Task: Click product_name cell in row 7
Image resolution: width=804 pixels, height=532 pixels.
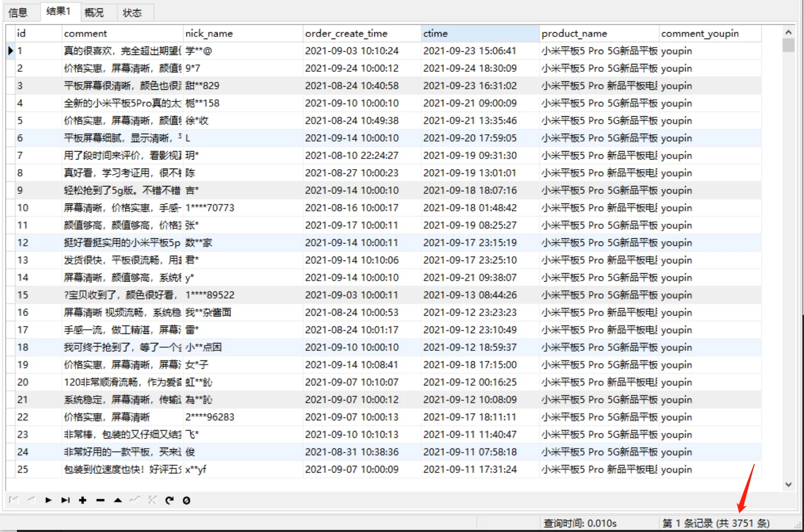Action: tap(599, 155)
